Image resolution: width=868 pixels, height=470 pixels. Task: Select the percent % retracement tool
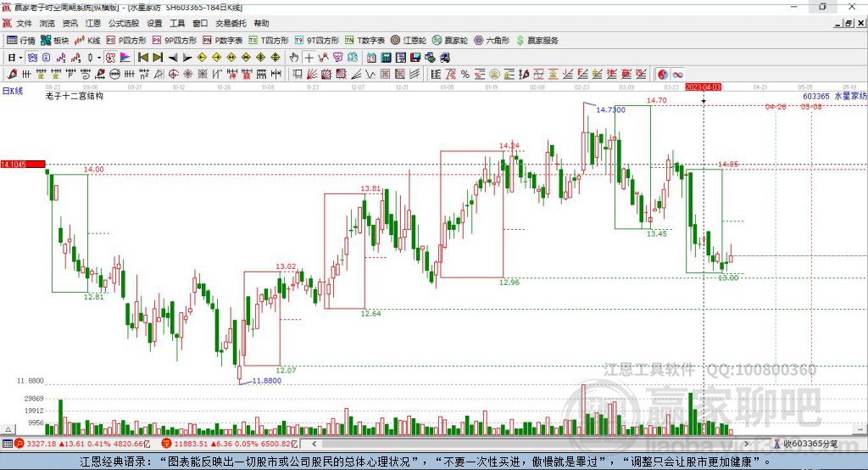(465, 75)
